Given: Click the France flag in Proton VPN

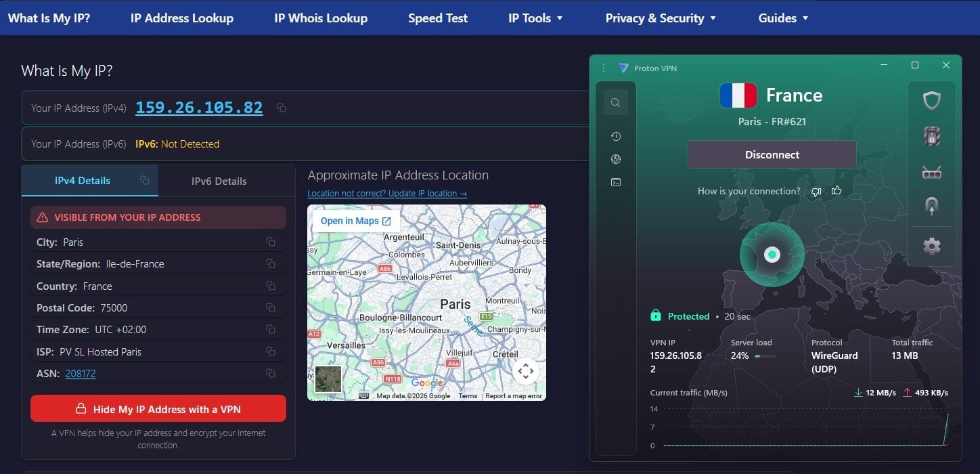Looking at the screenshot, I should pos(738,95).
